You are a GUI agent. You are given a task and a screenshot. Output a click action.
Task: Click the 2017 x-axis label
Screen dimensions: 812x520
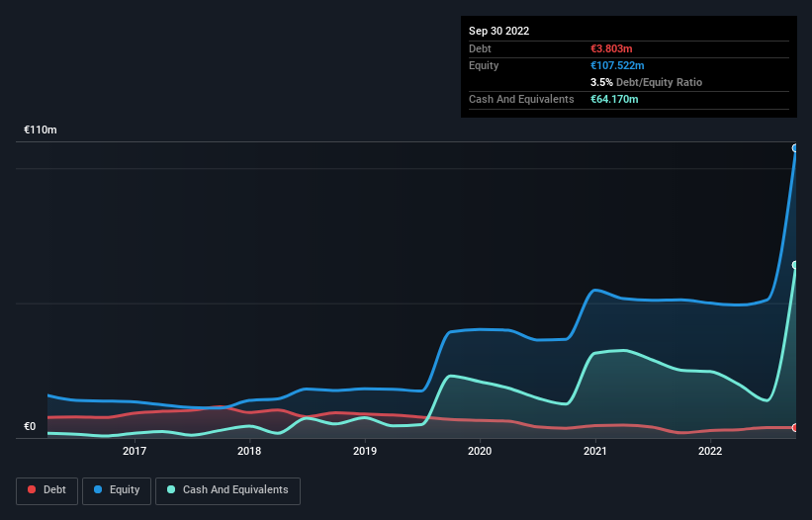coord(135,451)
